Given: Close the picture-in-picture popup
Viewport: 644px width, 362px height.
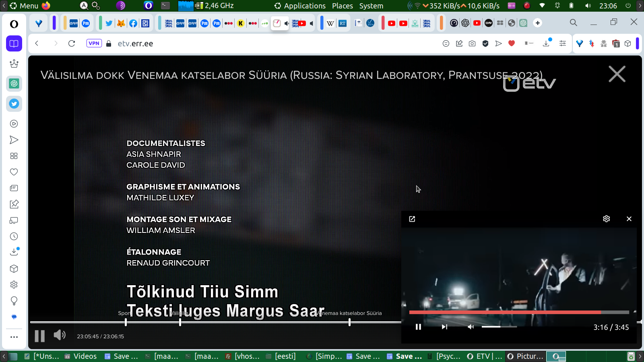Looking at the screenshot, I should [629, 219].
